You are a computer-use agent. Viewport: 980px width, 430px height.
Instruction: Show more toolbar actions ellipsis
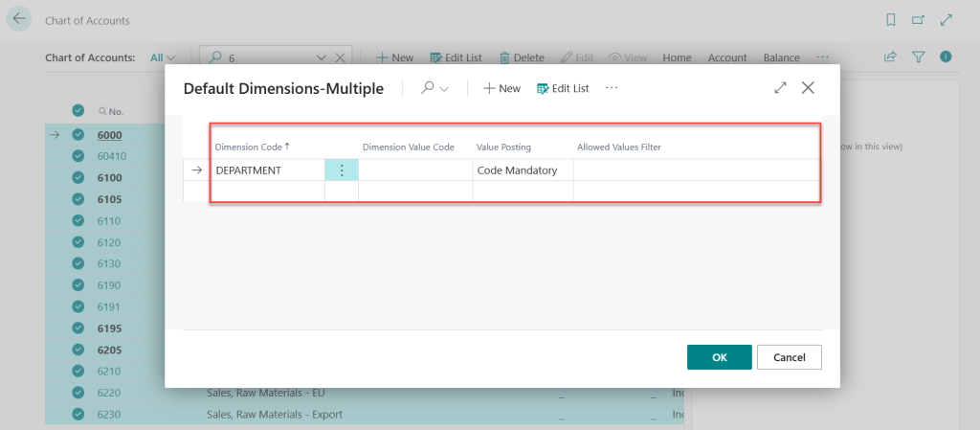click(822, 57)
